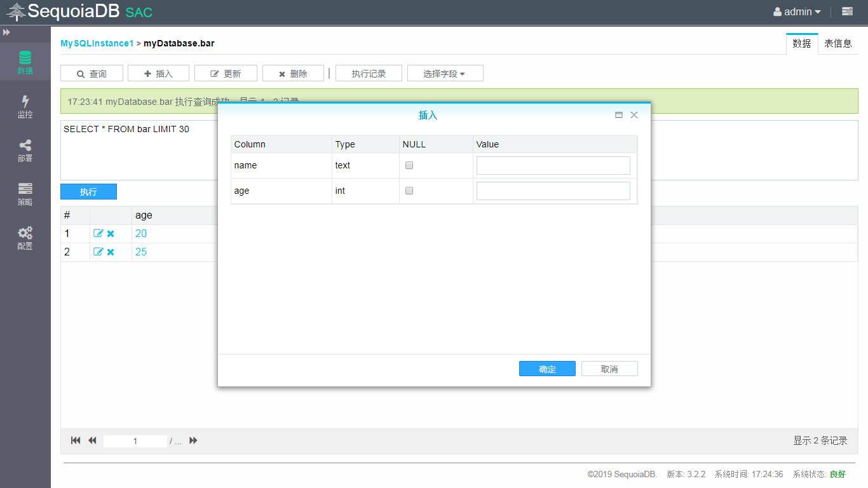868x488 pixels.
Task: Open the 监控 monitoring sidebar icon
Action: coord(25,106)
